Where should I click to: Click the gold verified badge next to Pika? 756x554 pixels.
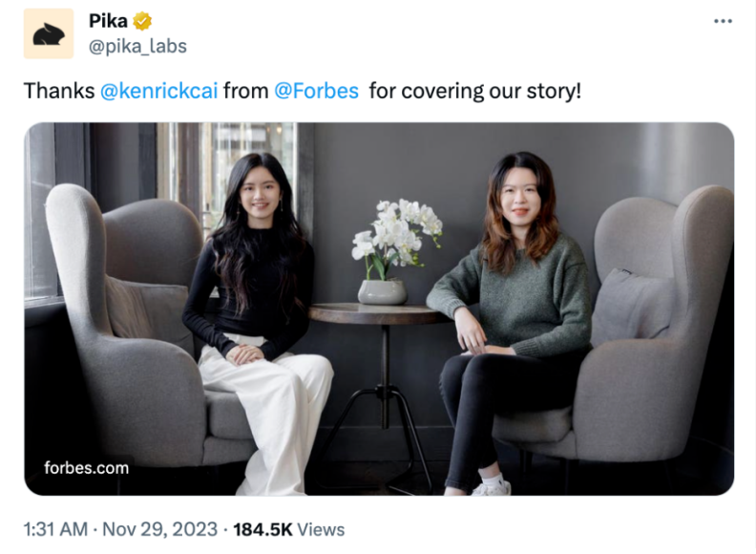pyautogui.click(x=142, y=21)
